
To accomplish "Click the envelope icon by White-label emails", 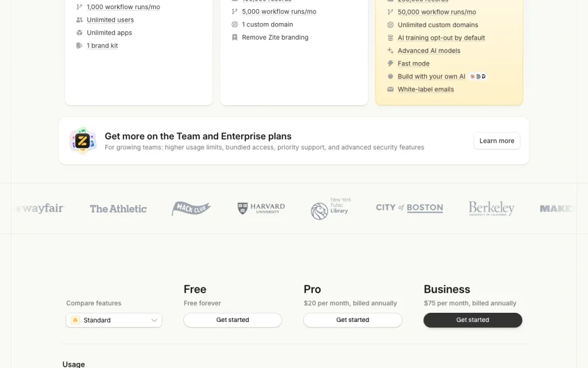I will point(390,89).
